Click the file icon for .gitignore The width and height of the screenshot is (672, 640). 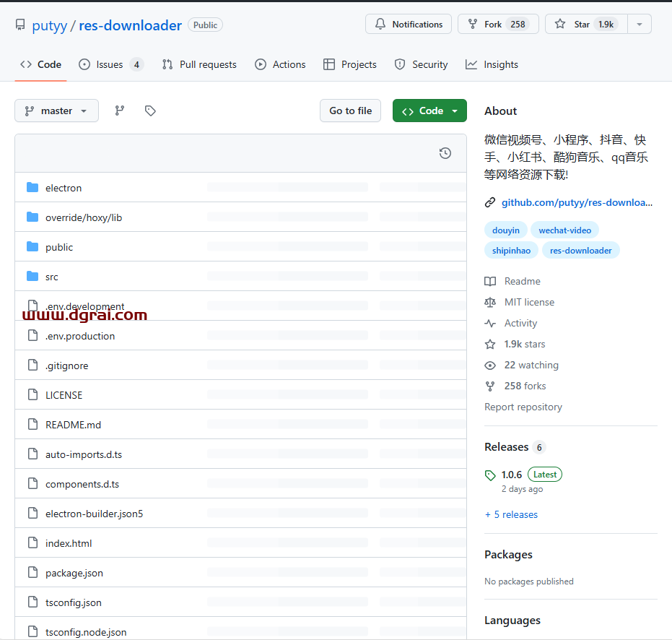tap(32, 365)
